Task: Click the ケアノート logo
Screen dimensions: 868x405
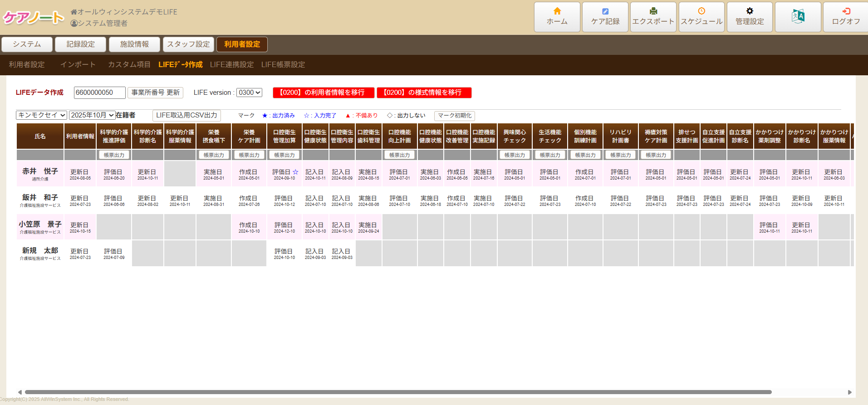Action: tap(34, 18)
